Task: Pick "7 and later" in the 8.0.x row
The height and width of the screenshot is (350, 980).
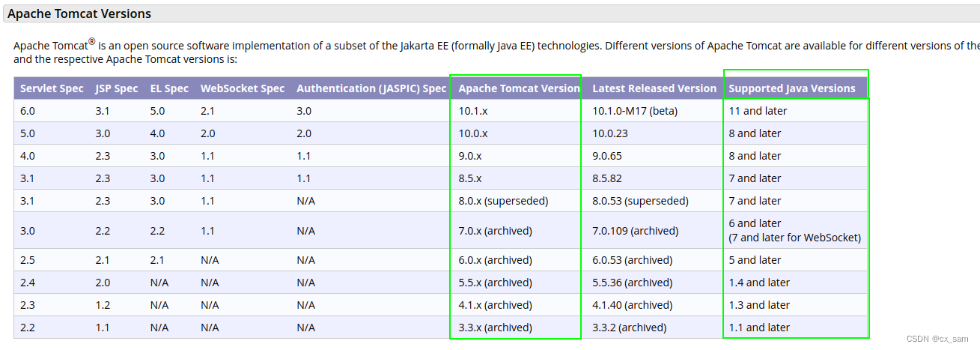Action: [755, 201]
